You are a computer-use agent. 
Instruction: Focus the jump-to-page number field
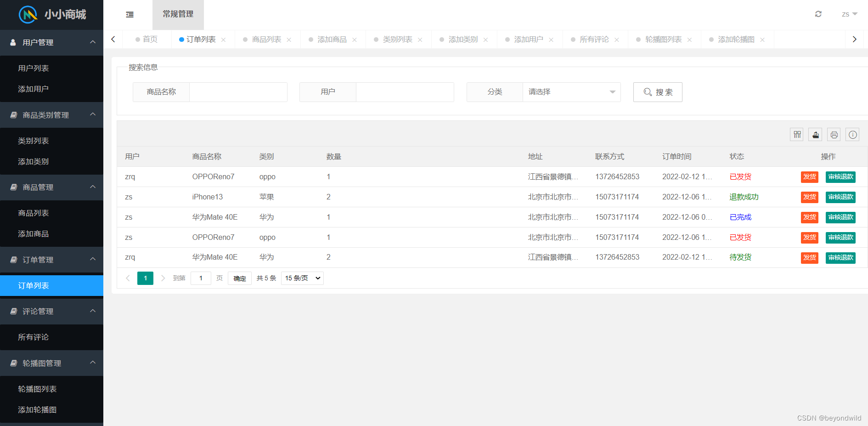pos(201,278)
